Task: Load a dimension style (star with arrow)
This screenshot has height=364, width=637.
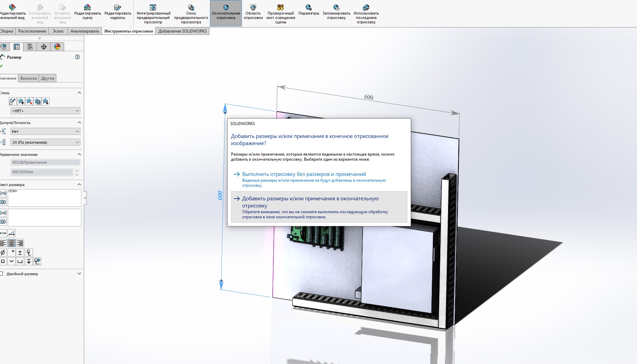Action: coord(45,101)
